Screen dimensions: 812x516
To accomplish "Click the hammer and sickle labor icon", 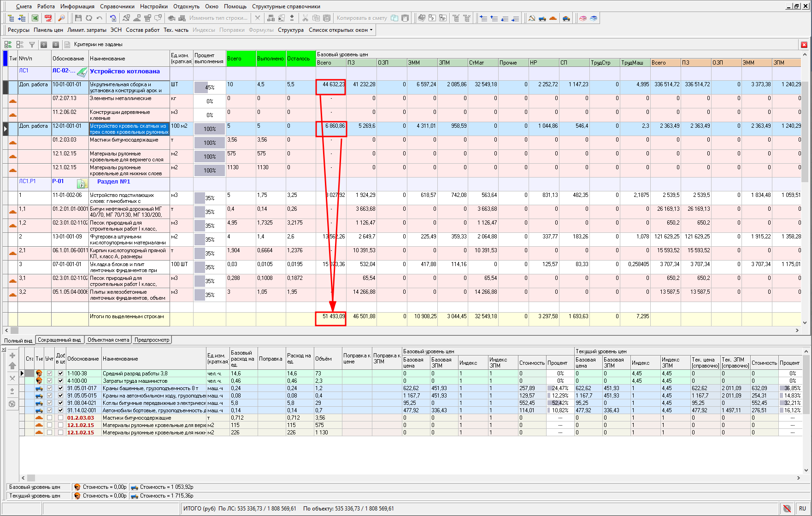I will click(532, 18).
